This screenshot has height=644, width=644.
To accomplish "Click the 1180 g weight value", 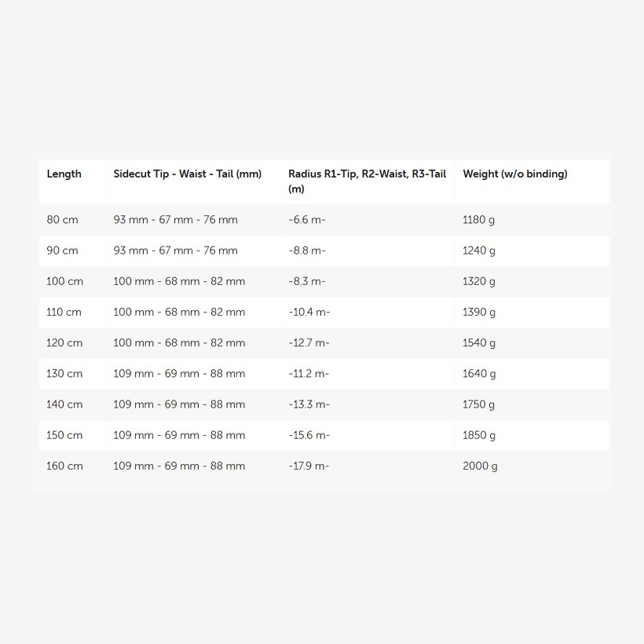I will pyautogui.click(x=478, y=220).
